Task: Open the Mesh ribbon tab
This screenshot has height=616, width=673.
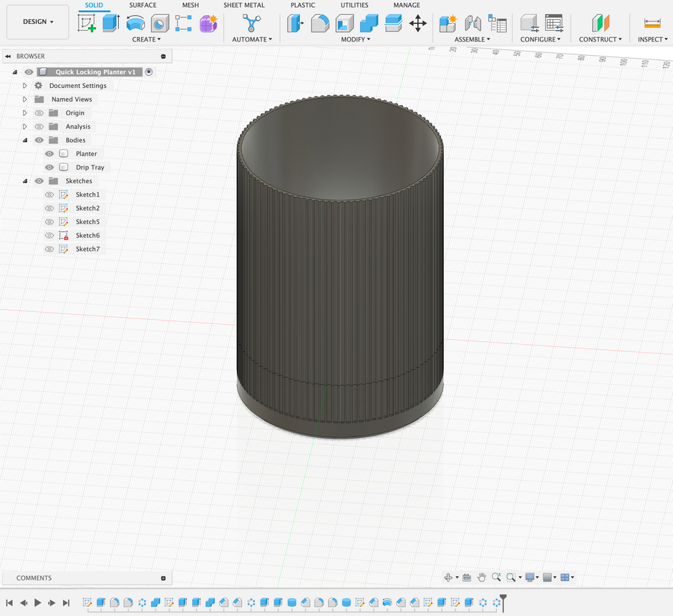Action: click(x=190, y=5)
